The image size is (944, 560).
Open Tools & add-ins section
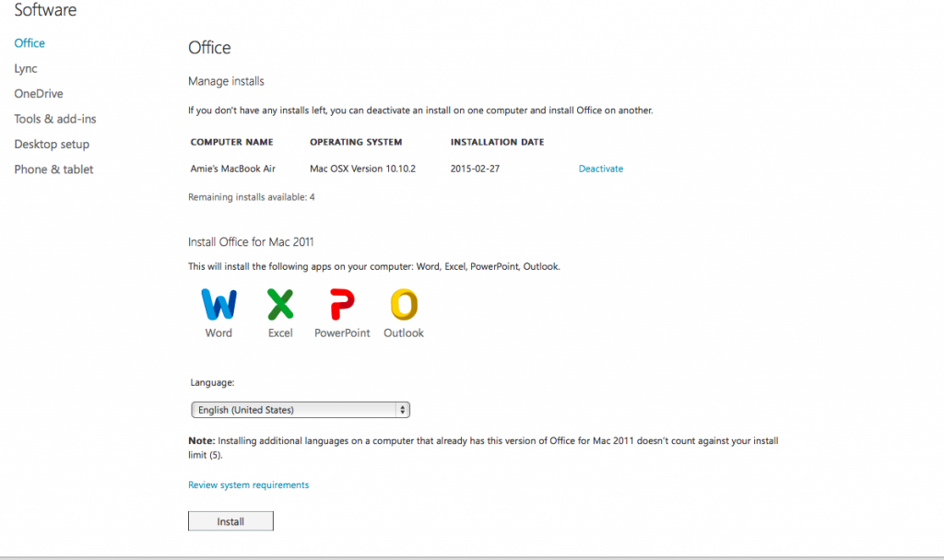click(x=55, y=119)
